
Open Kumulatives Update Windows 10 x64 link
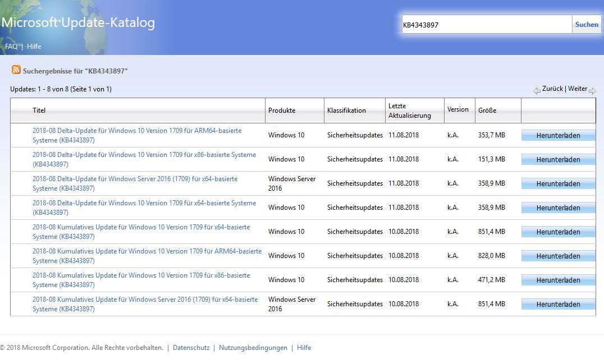pyautogui.click(x=141, y=227)
